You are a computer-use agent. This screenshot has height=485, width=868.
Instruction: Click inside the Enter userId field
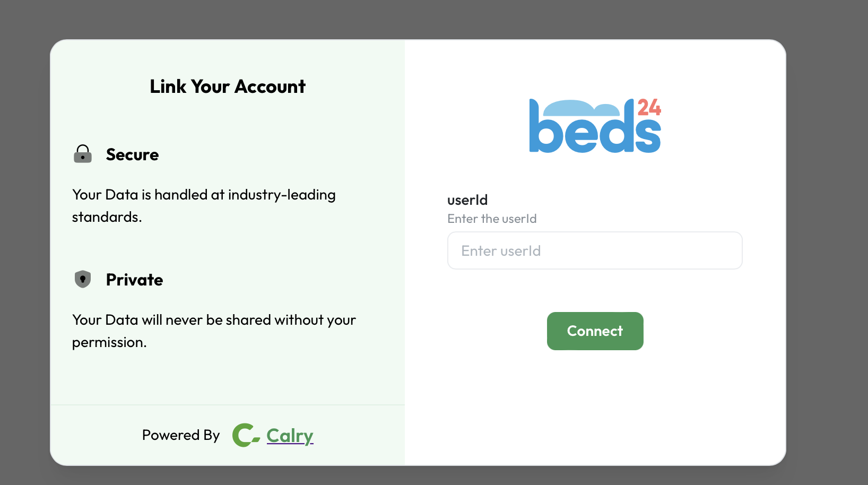(x=594, y=250)
